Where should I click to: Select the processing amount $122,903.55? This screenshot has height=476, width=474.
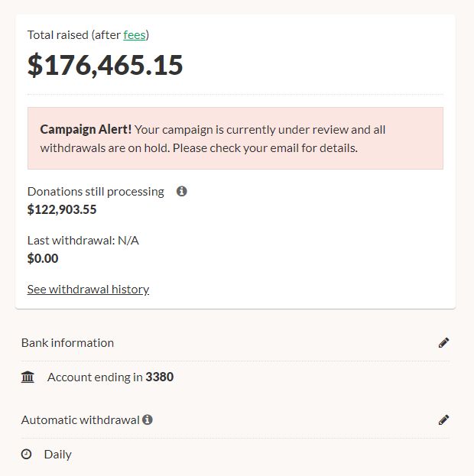(x=62, y=209)
